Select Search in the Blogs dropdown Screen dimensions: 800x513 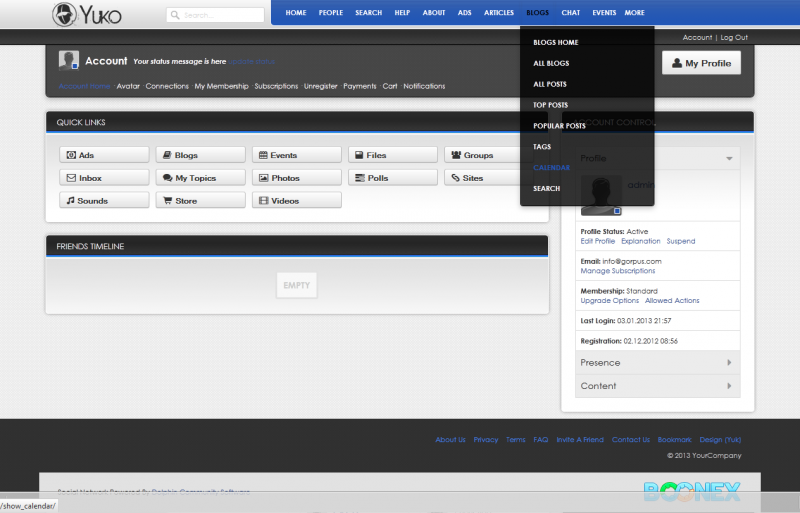[x=546, y=189]
